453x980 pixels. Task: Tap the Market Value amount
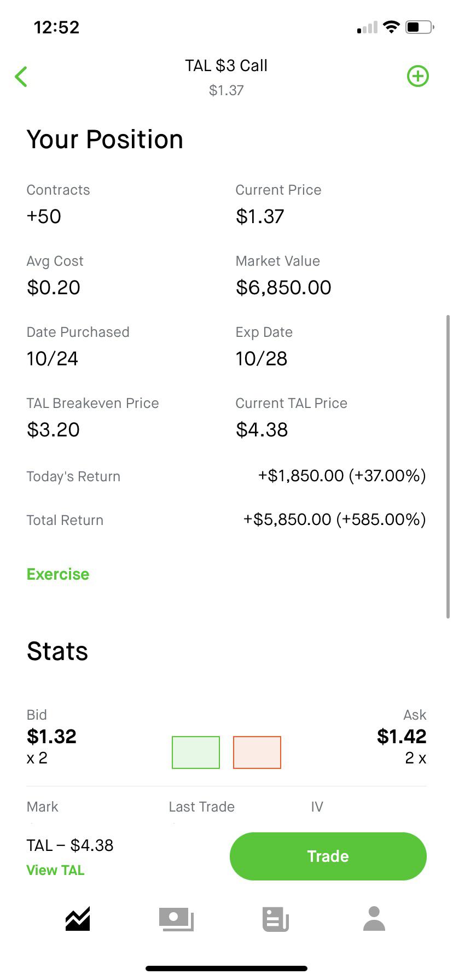(283, 288)
